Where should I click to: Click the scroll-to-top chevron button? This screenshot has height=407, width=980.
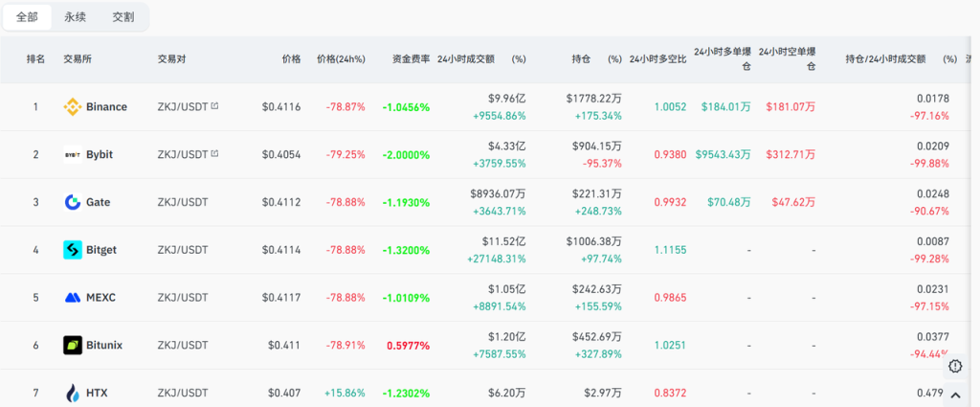coord(955,396)
